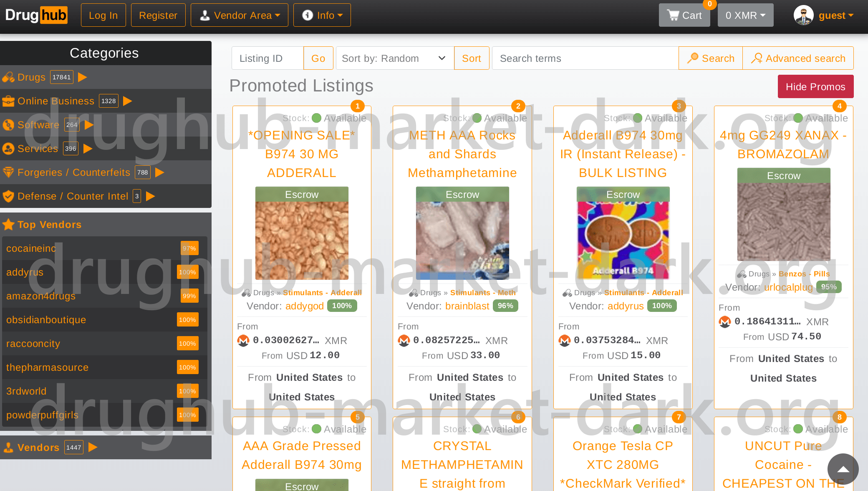
Task: Focus the Search terms field
Action: 585,58
